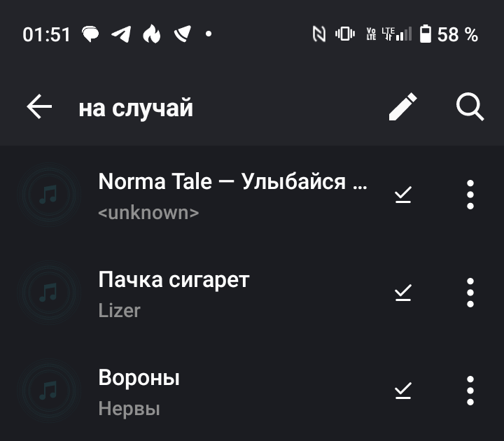
Task: Tap album art for Вороны
Action: 49,391
